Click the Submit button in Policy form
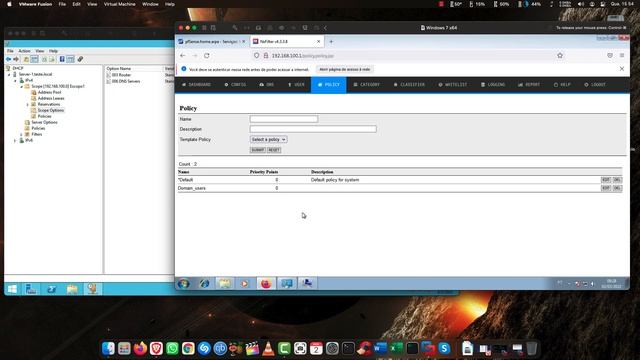Viewport: 640px width, 360px height. click(258, 150)
